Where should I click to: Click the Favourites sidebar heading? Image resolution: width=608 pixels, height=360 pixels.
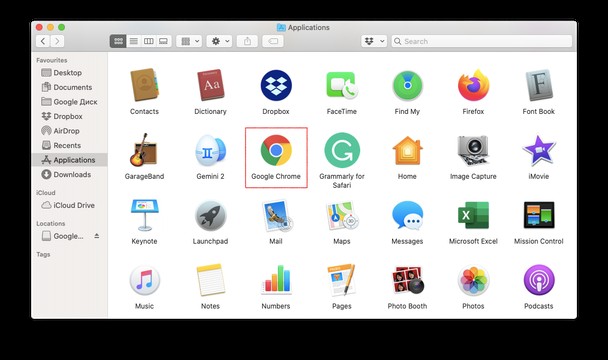[52, 60]
